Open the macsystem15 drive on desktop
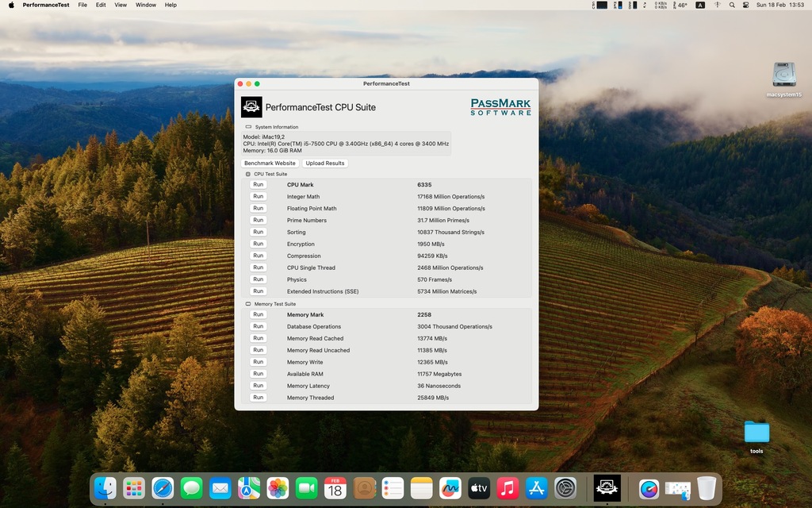 coord(783,75)
